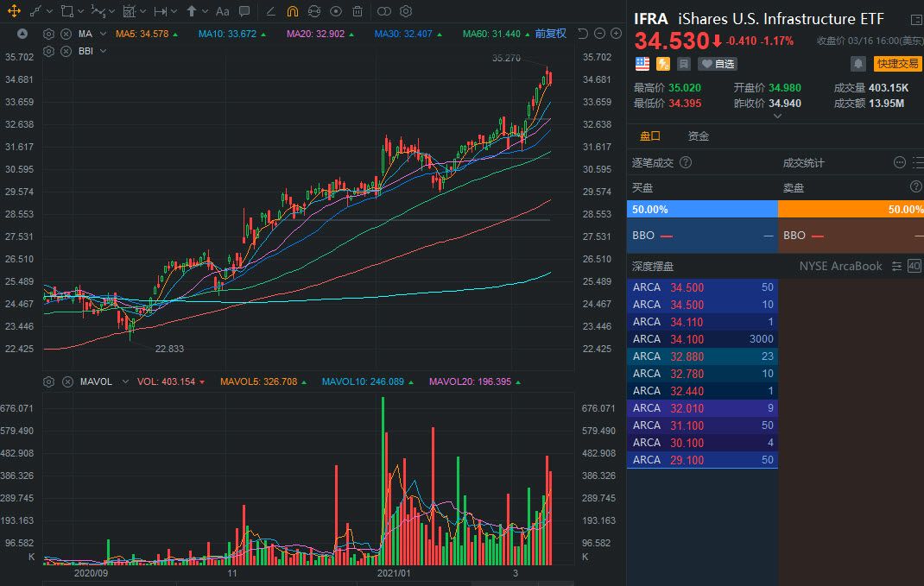Select the numbered wave pattern tool

pos(98,11)
